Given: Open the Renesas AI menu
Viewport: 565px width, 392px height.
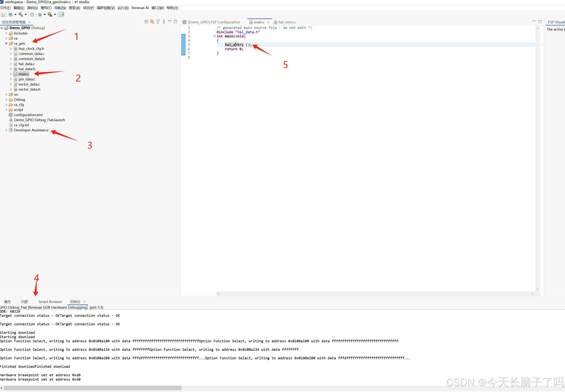Looking at the screenshot, I should pos(140,8).
